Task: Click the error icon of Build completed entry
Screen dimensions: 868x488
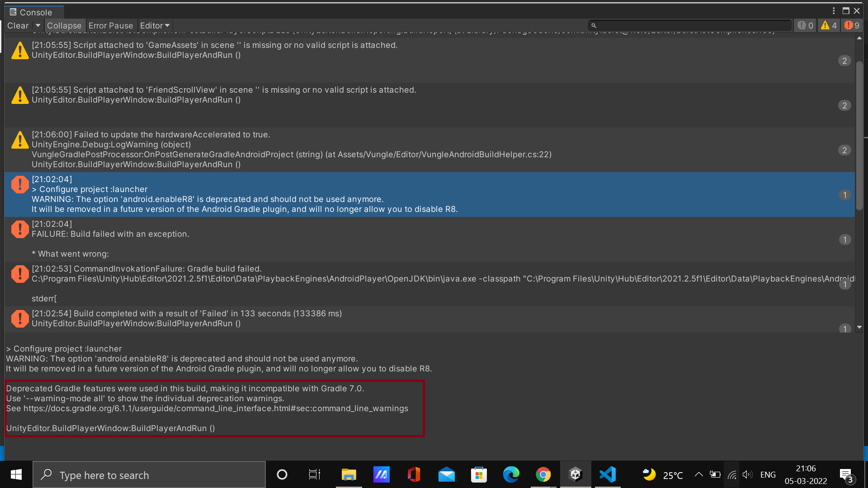Action: pos(20,319)
